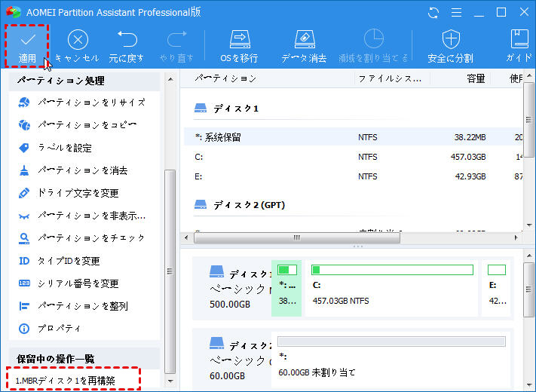Click the disk map vertical scrollbar thumb
Viewport: 536px width, 392px height.
(528, 289)
